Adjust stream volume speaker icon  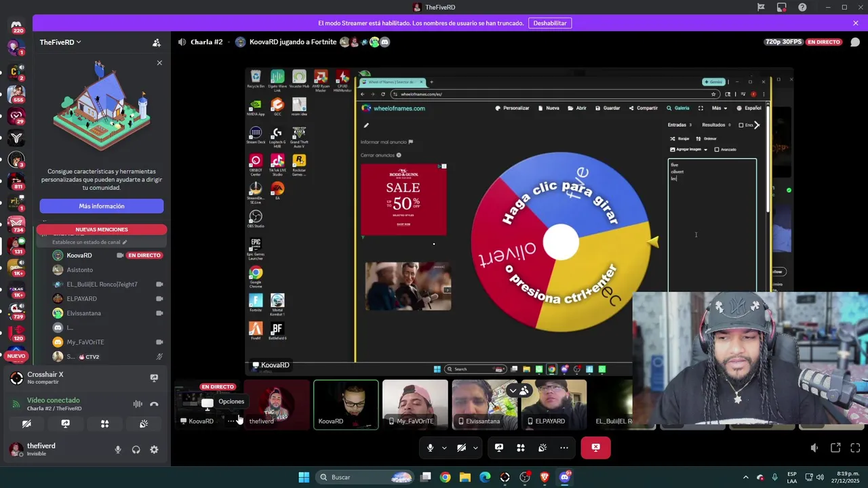(814, 447)
